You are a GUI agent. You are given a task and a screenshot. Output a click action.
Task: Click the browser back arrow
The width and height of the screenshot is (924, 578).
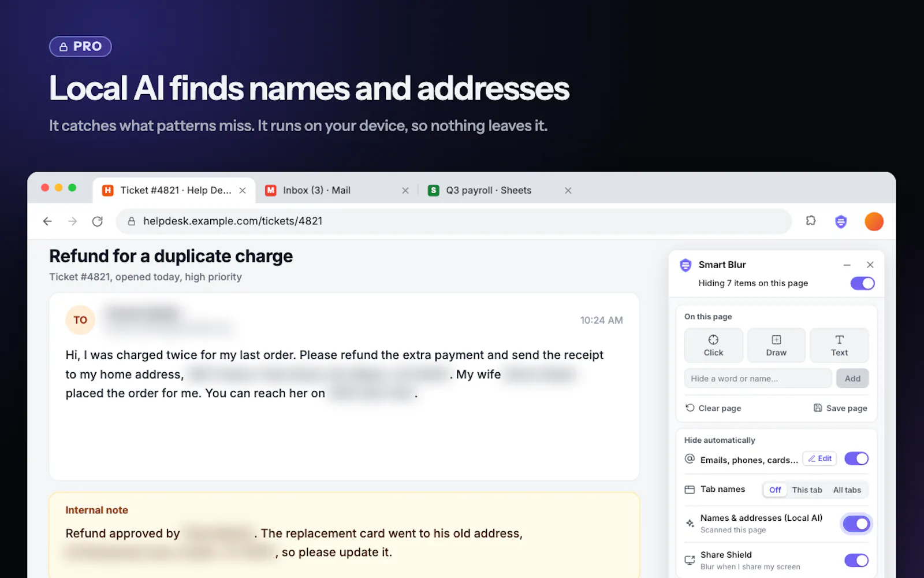click(47, 221)
